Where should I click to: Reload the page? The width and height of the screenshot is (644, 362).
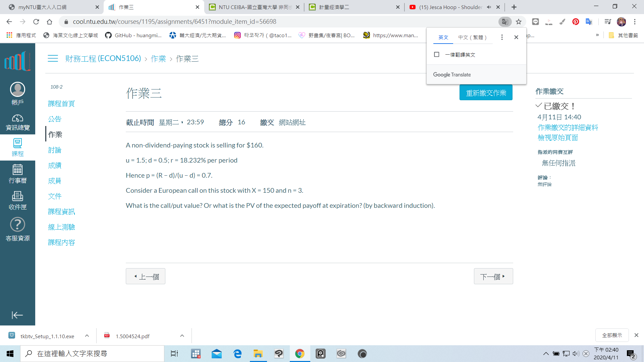(36, 22)
